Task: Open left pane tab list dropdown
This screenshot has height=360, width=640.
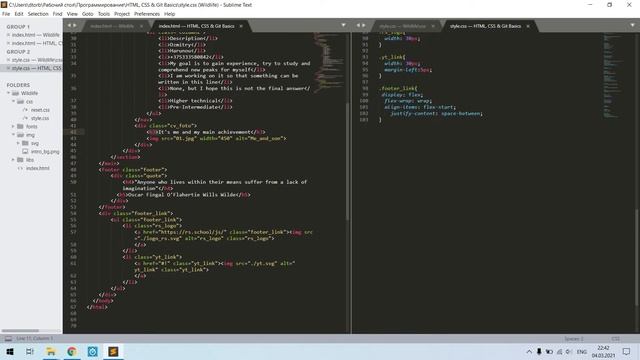Action: click(343, 25)
